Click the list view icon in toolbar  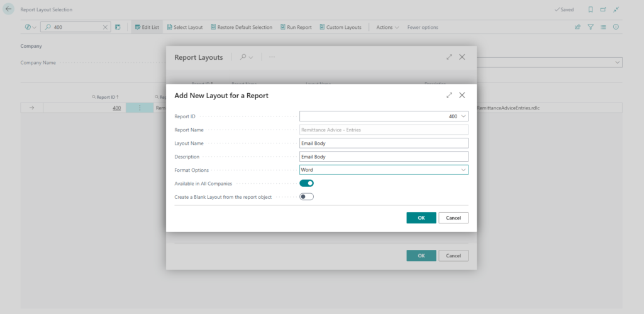603,27
